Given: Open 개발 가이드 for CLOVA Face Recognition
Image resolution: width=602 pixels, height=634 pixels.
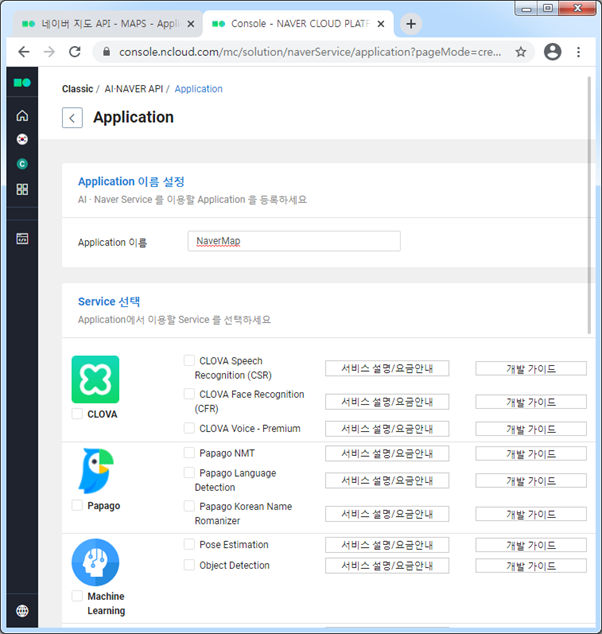Looking at the screenshot, I should coord(531,402).
